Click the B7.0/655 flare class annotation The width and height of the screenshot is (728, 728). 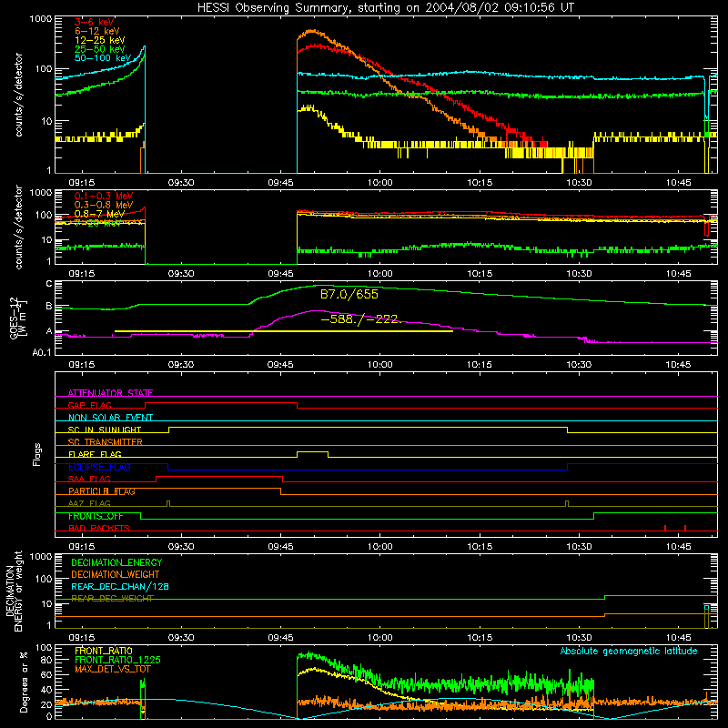point(349,294)
